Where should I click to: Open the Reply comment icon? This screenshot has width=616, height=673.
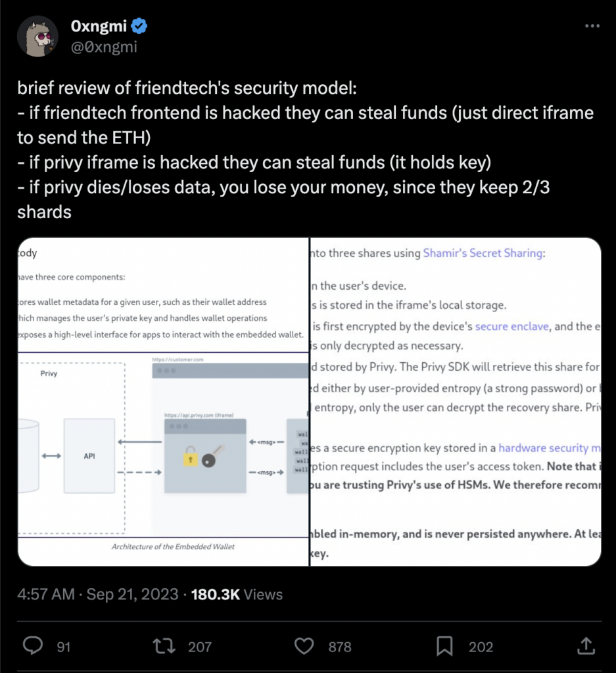[33, 645]
